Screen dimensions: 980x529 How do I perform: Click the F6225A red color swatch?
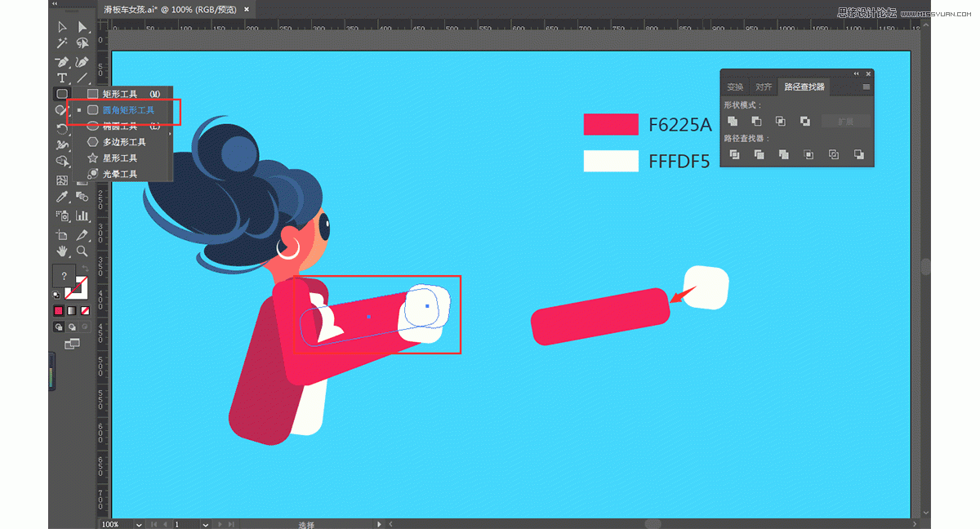pos(610,124)
